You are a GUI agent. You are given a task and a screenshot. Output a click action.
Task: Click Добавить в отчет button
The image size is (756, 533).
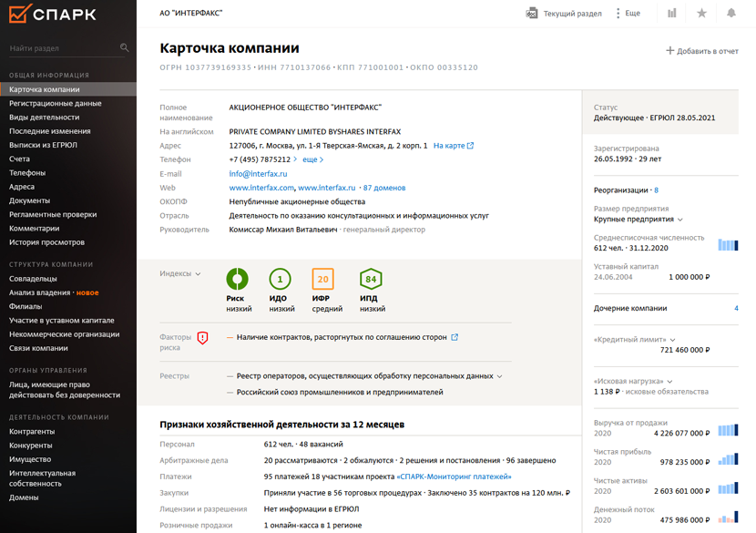pyautogui.click(x=702, y=51)
